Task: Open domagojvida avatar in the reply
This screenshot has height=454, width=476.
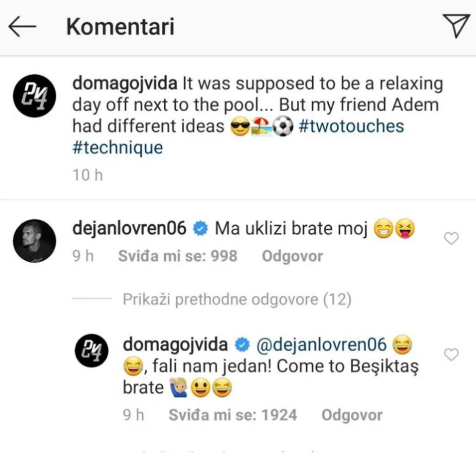Action: (92, 351)
